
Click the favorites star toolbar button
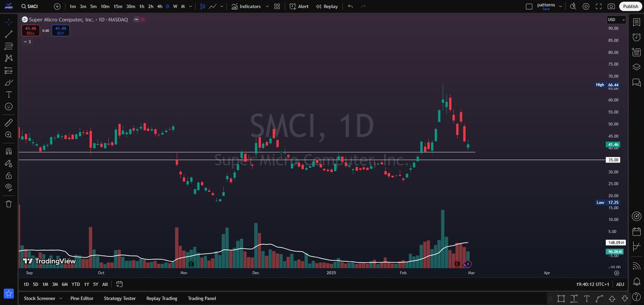pos(9,293)
